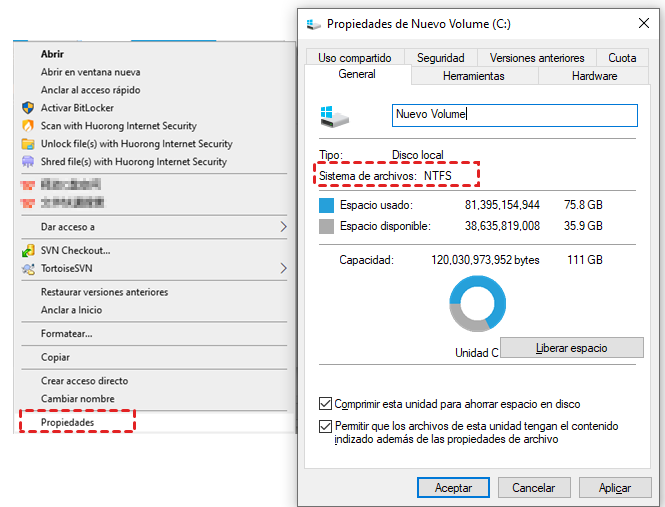Click the Unlock file(s) Huorong icon
Image resolution: width=665 pixels, height=507 pixels.
28,144
